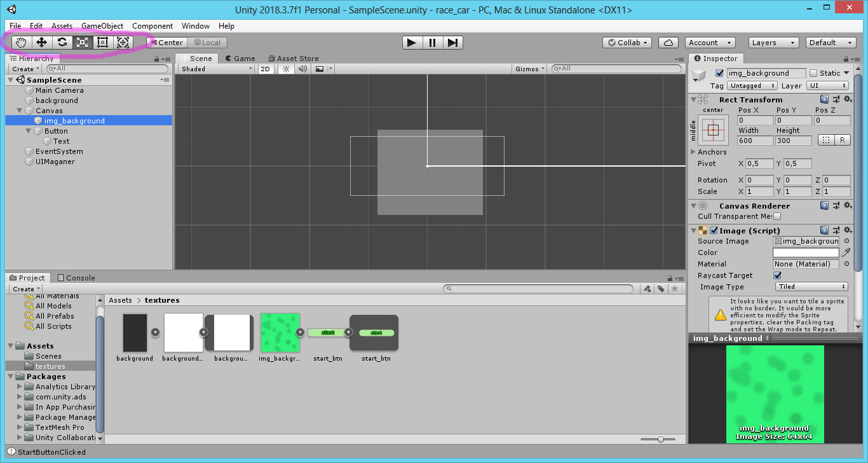Open the Layer UI dropdown
The height and width of the screenshot is (463, 868).
point(827,86)
